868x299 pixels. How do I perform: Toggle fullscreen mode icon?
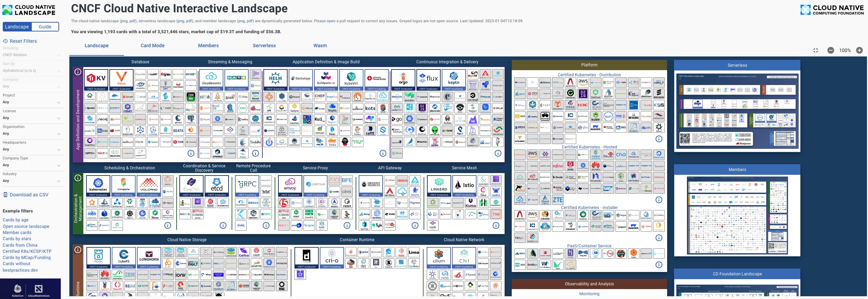click(816, 50)
